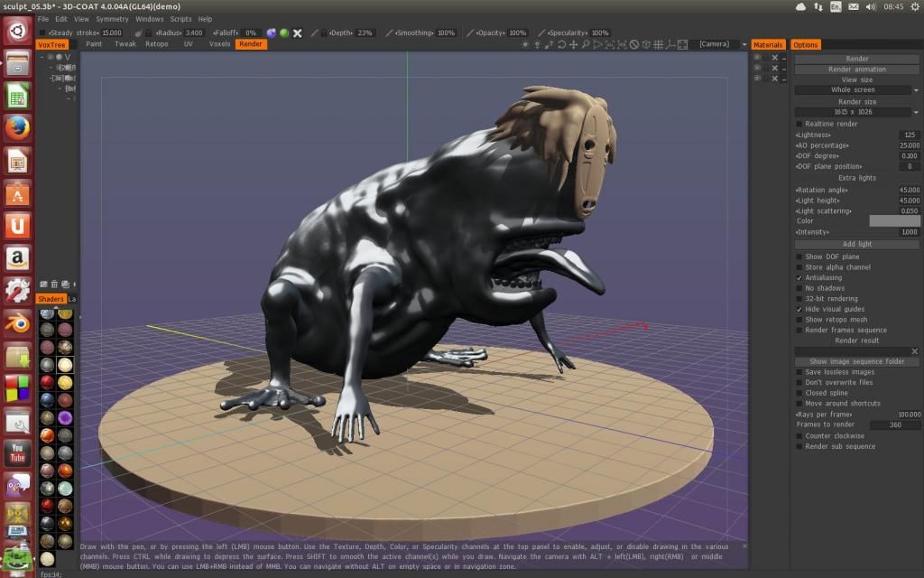Open the Symmetry menu
Viewport: 924px width, 578px height.
(112, 19)
